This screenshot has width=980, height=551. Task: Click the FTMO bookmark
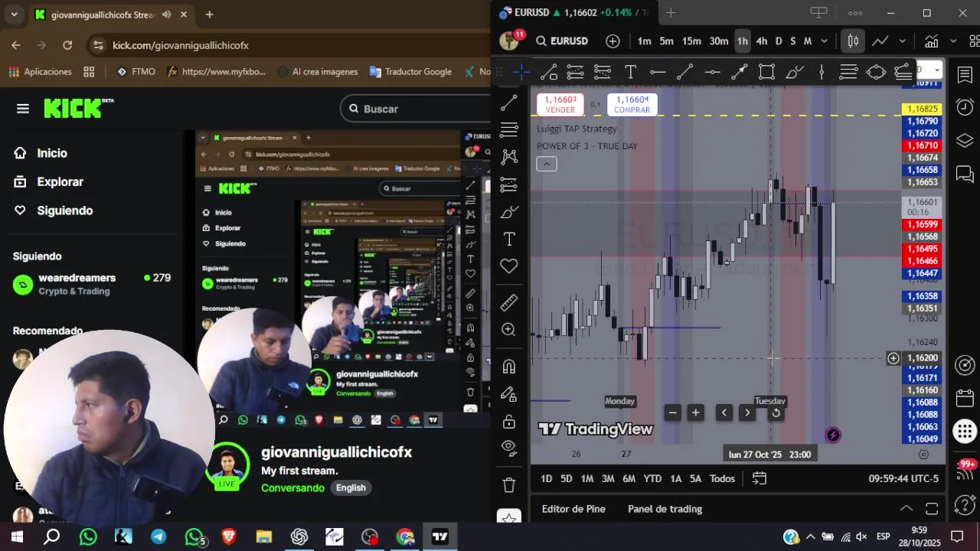coord(136,72)
